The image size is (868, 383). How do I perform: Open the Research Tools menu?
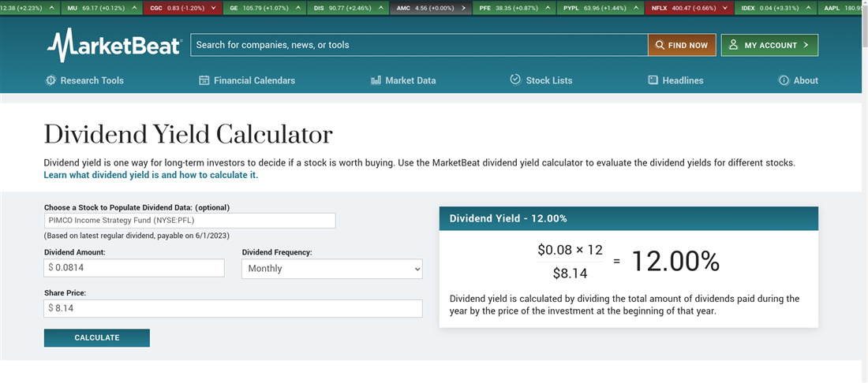click(84, 80)
